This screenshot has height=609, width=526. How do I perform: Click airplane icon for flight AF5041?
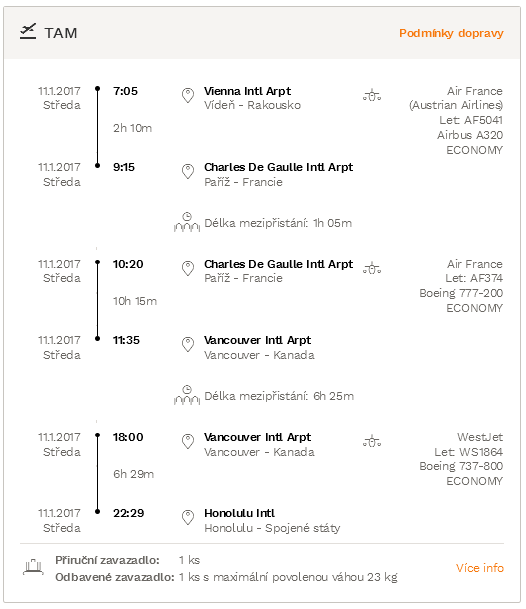(372, 95)
